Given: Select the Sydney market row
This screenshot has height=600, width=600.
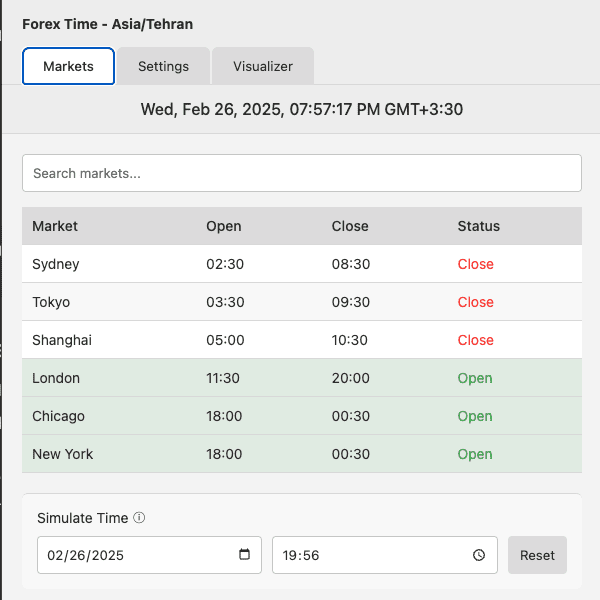Looking at the screenshot, I should (301, 264).
